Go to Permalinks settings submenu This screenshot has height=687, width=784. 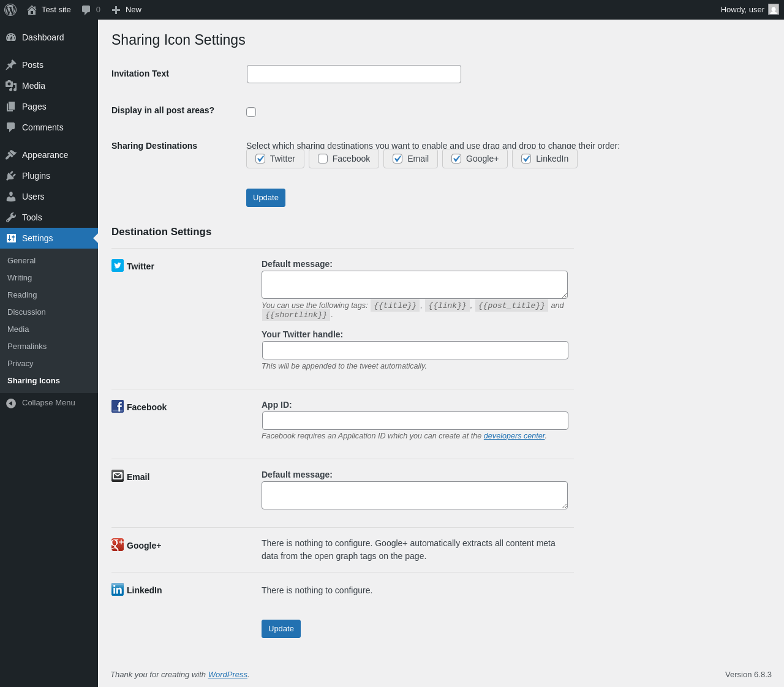27,347
